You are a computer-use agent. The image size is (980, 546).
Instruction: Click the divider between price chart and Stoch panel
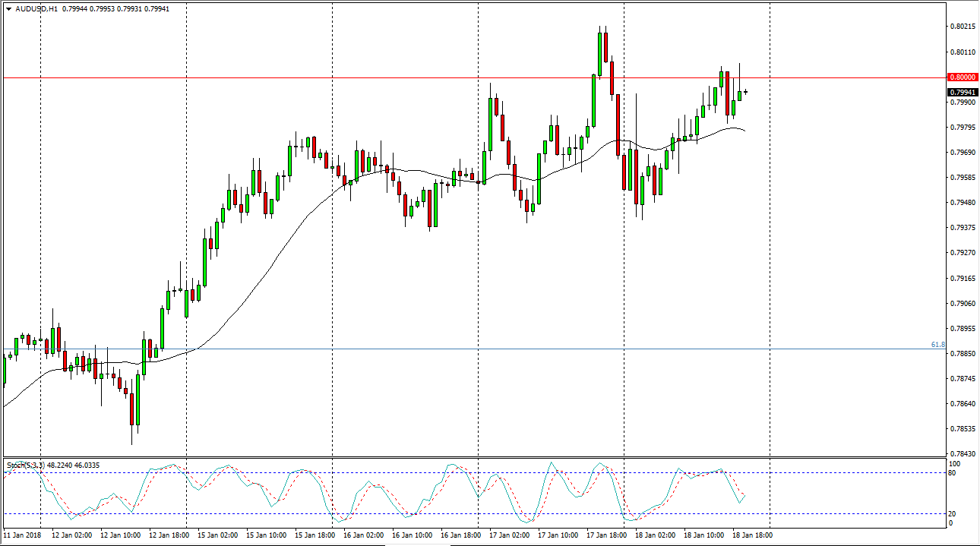(x=486, y=458)
